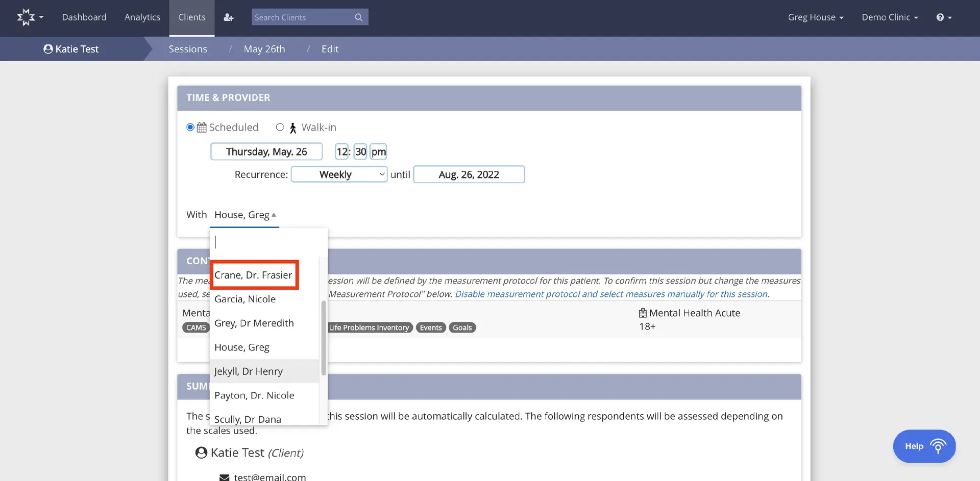Open the help question mark menu

[x=943, y=17]
